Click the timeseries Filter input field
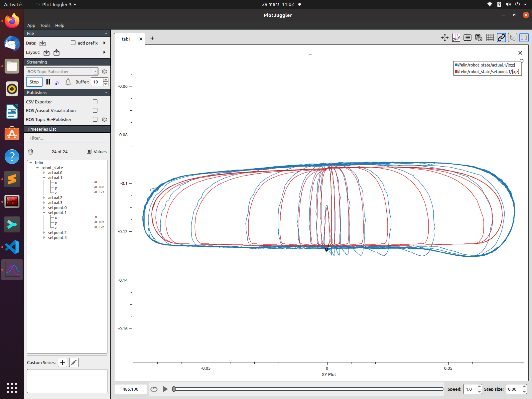Viewport: 532px width, 399px height. click(67, 138)
